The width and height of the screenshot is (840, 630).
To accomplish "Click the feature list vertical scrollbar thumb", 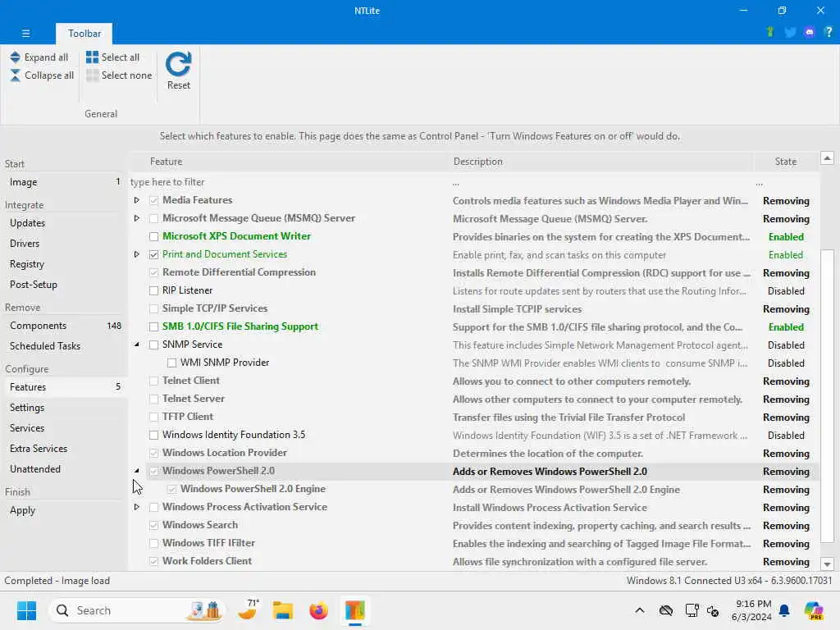I will tap(827, 395).
